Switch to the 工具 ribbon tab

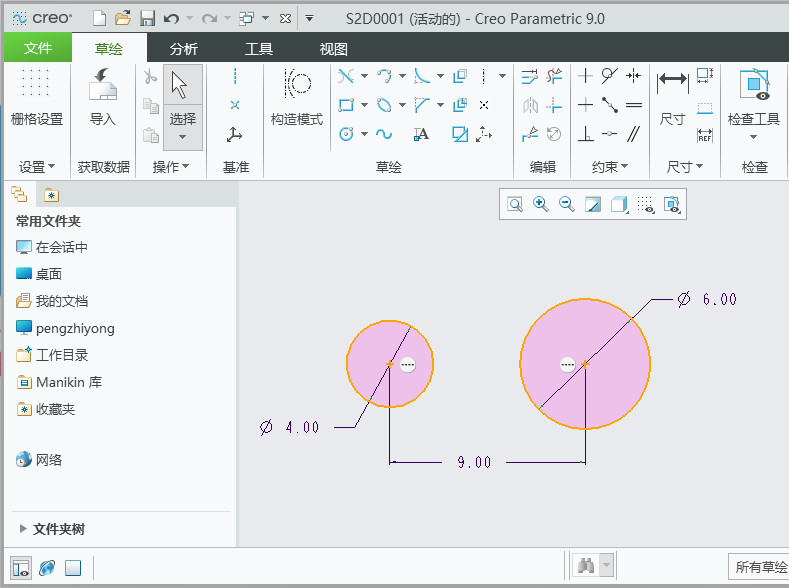pos(259,49)
